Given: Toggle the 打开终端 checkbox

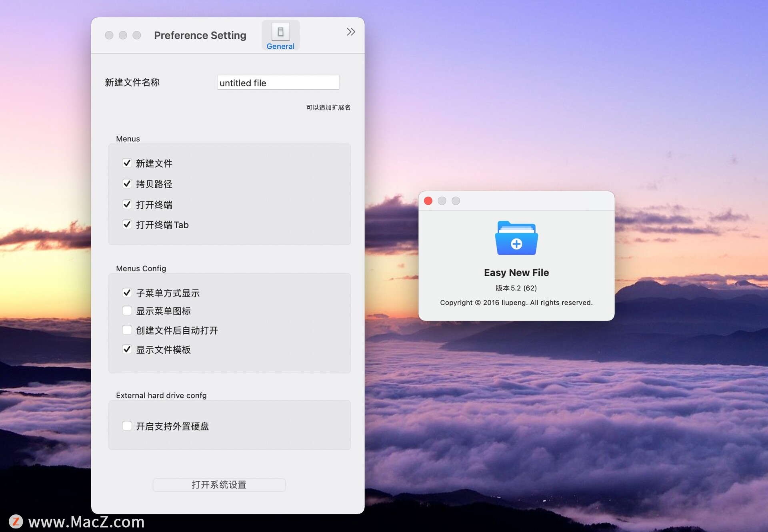Looking at the screenshot, I should 127,205.
